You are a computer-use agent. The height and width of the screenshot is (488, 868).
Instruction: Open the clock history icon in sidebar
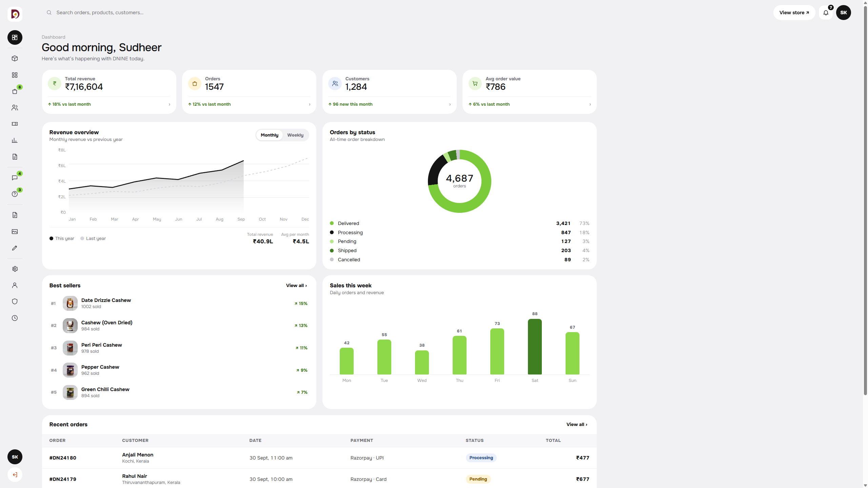click(x=15, y=318)
